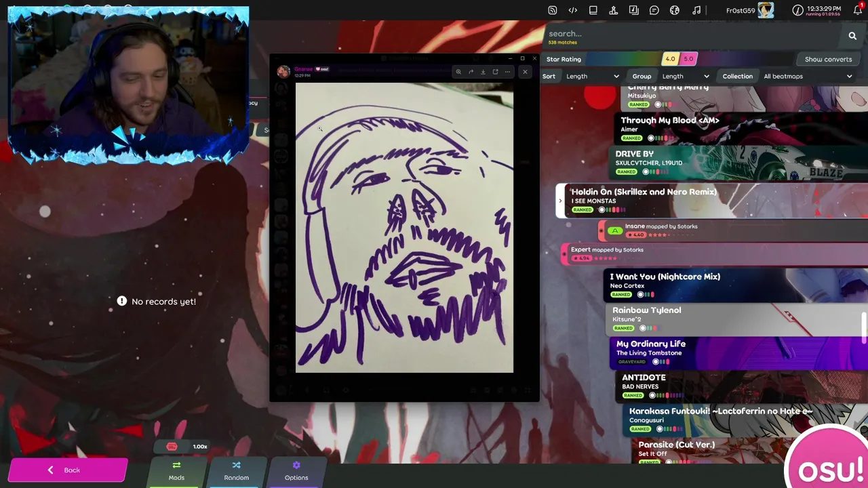Open the news feed icon in top toolbar
Image resolution: width=868 pixels, height=488 pixels.
[x=553, y=10]
